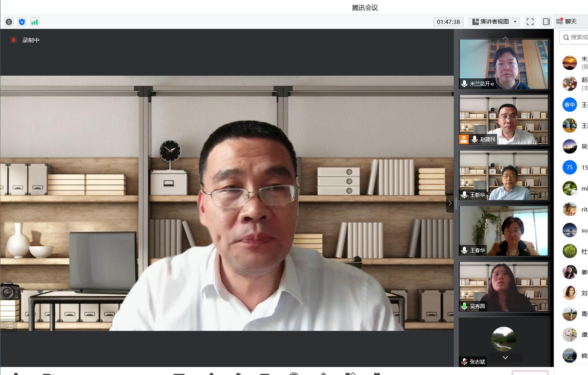Open the meeting info icon
The height and width of the screenshot is (375, 588).
(x=9, y=22)
